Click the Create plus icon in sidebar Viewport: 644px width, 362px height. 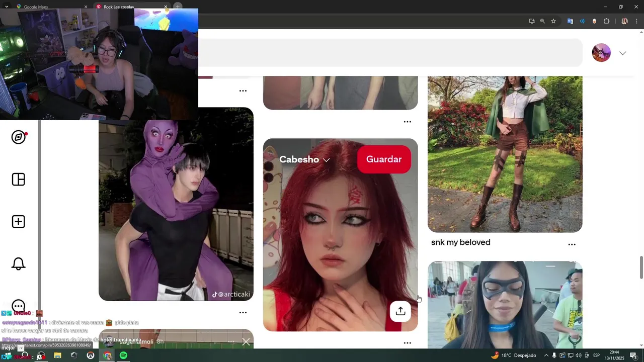pos(19,222)
